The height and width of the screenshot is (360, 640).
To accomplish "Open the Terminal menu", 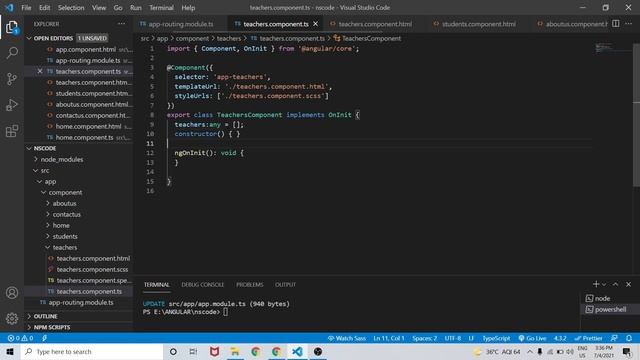I will pyautogui.click(x=161, y=8).
